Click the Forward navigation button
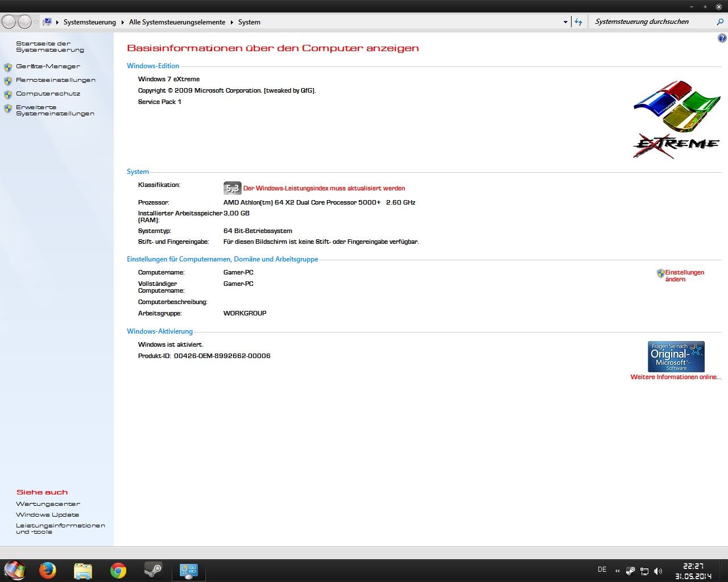The height and width of the screenshot is (582, 728). coord(24,22)
